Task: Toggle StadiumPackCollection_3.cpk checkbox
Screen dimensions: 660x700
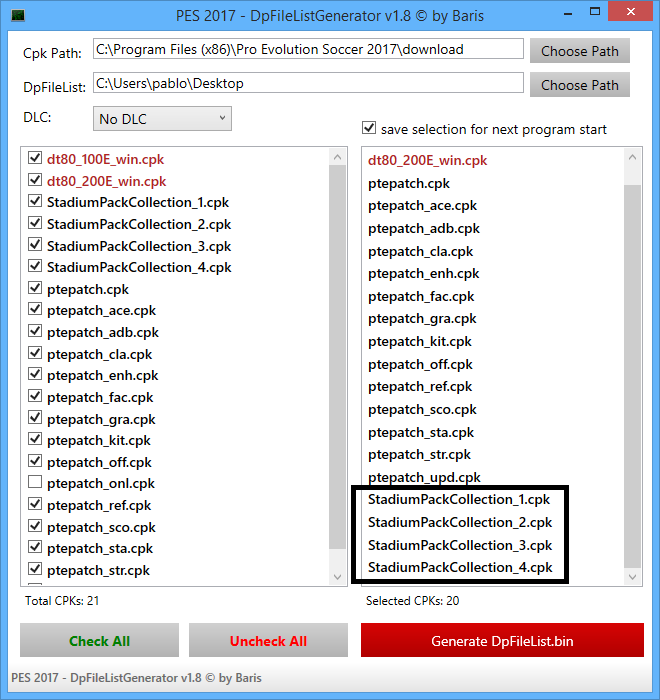Action: [x=35, y=245]
